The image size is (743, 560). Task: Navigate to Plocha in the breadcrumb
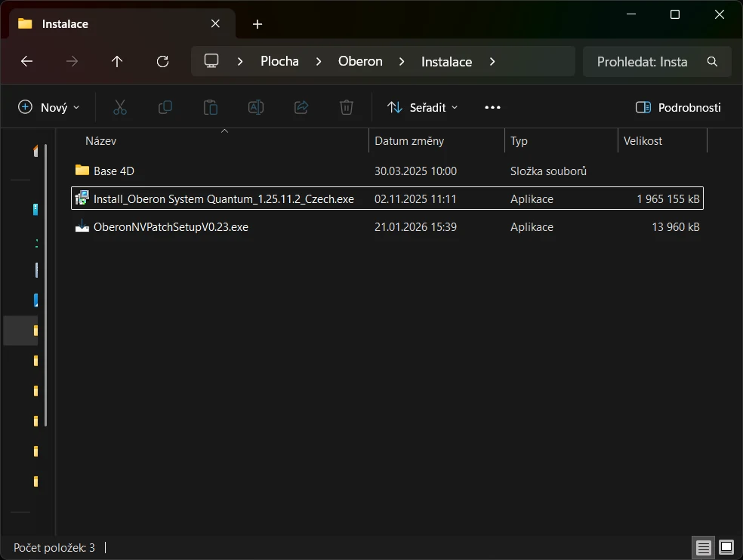[x=279, y=62]
